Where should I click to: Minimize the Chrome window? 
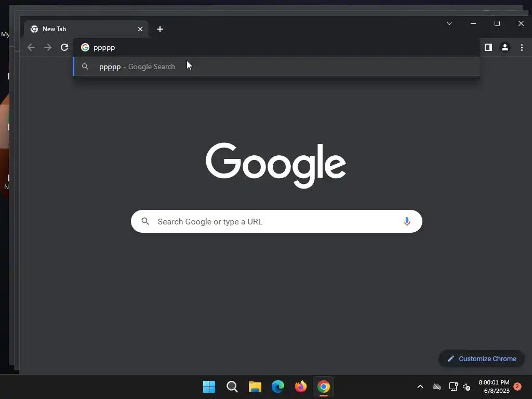[473, 23]
